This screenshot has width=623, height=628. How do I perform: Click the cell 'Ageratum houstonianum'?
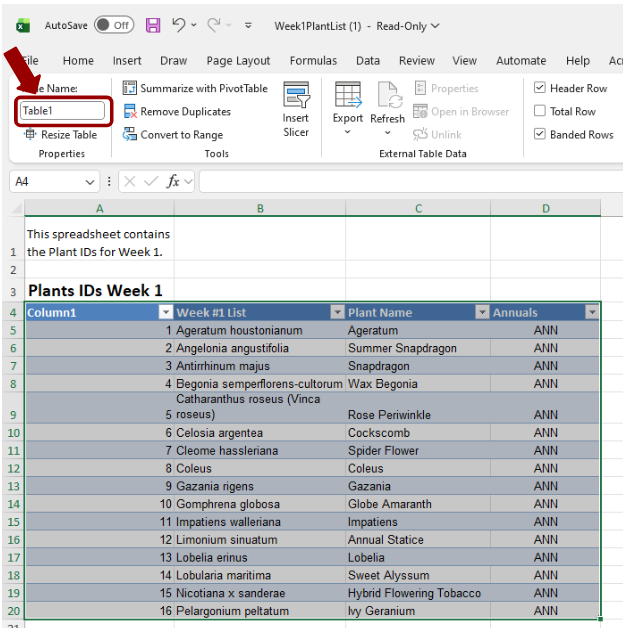pos(260,330)
